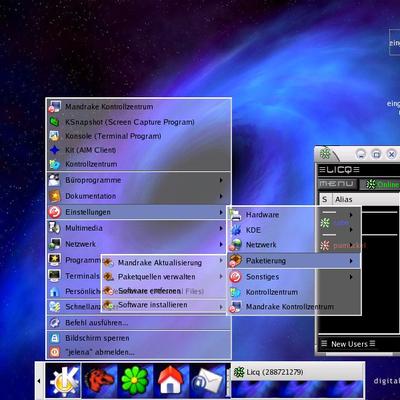Click the Büroprogramme icon
This screenshot has width=400, height=400.
click(55, 180)
